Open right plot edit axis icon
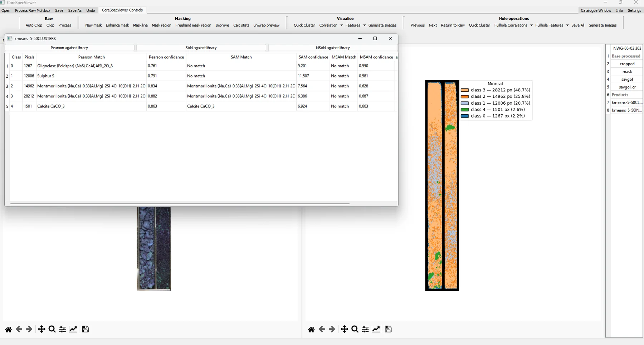 click(x=376, y=329)
